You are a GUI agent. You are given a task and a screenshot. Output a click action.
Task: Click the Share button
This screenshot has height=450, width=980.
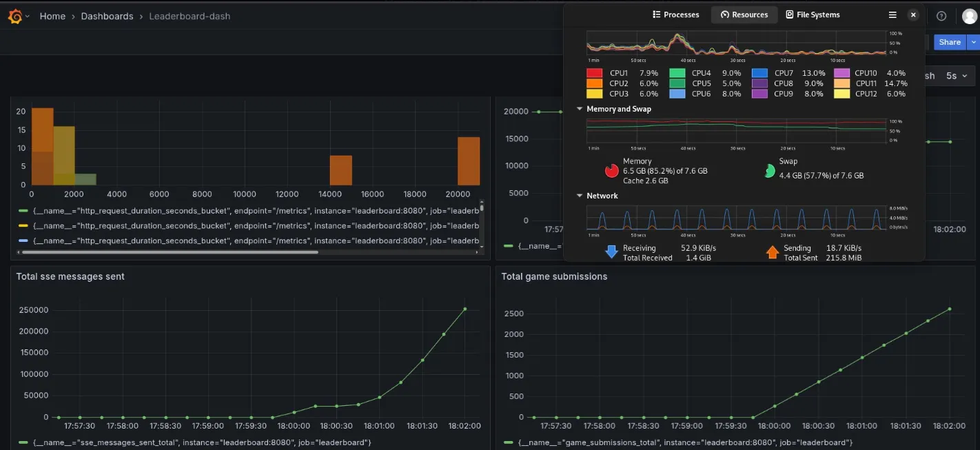click(949, 41)
